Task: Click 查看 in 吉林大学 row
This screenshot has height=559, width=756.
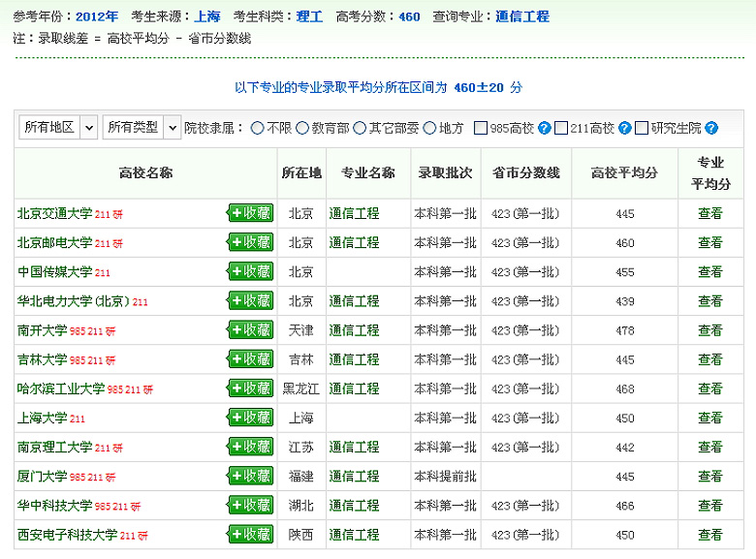Action: [710, 359]
